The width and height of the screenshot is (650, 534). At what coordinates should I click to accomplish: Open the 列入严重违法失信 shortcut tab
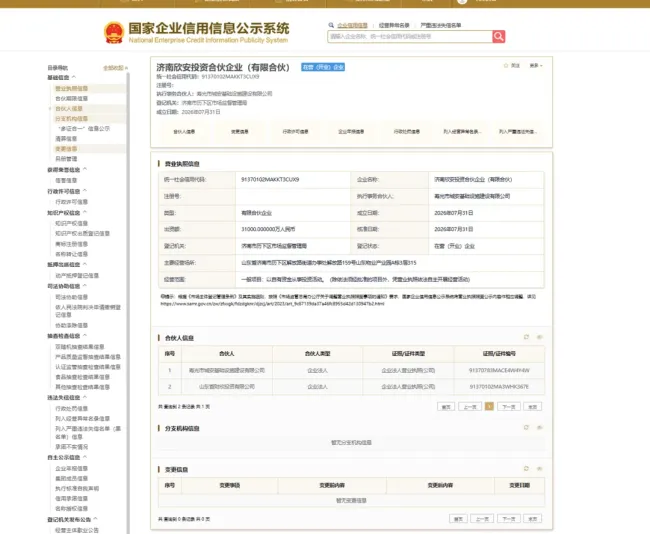518,132
